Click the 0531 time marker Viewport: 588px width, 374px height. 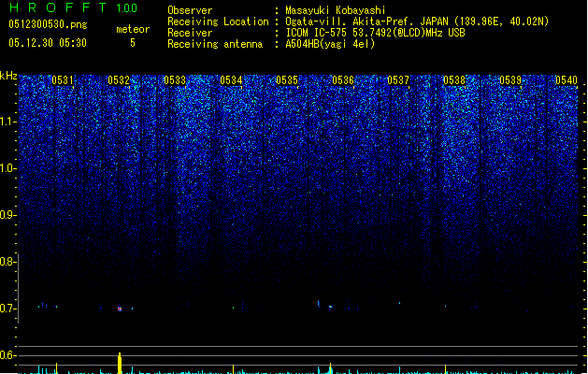coord(63,80)
